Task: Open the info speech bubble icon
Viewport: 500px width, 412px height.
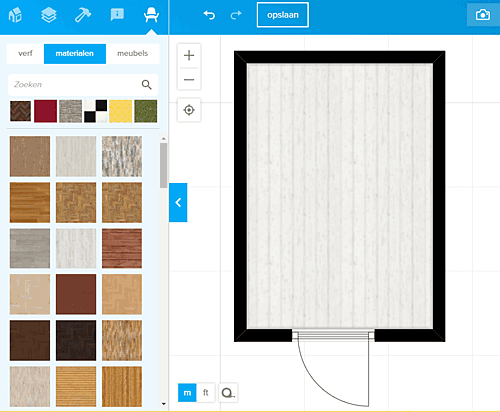Action: click(117, 15)
